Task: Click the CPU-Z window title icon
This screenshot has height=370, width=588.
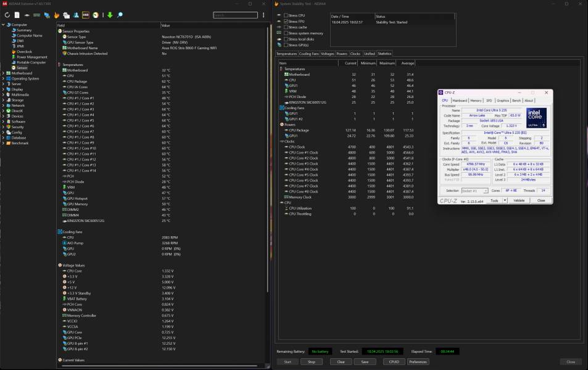Action: click(441, 92)
